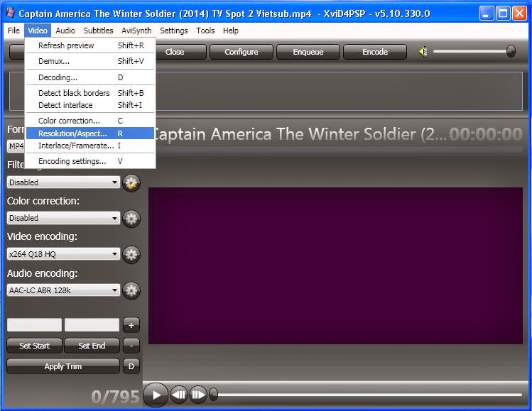Open the Help menu
The image size is (532, 411).
(x=231, y=31)
